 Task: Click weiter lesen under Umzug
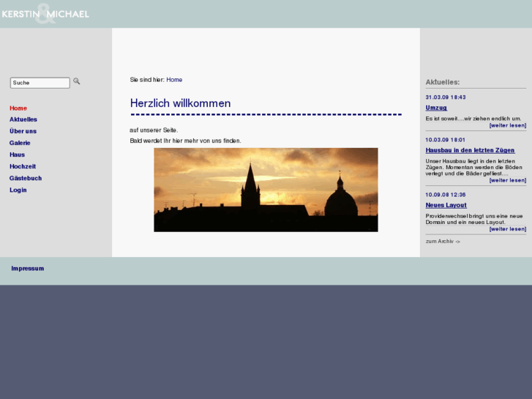(x=507, y=125)
